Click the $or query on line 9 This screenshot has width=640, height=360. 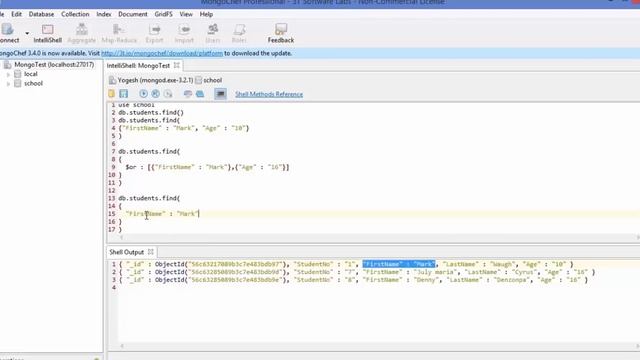click(x=207, y=167)
